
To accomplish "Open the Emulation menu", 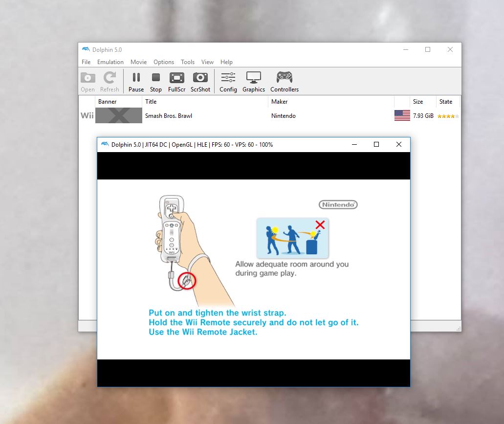I will point(110,62).
